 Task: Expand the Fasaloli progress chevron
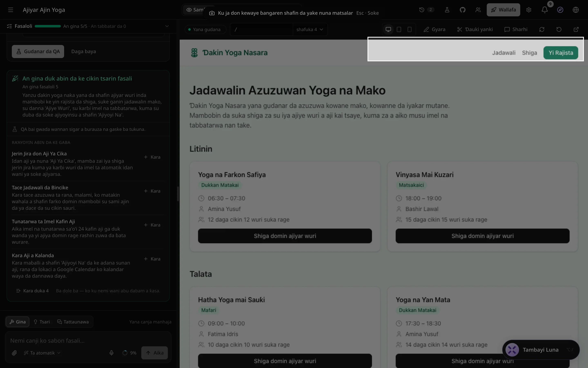coord(167,26)
